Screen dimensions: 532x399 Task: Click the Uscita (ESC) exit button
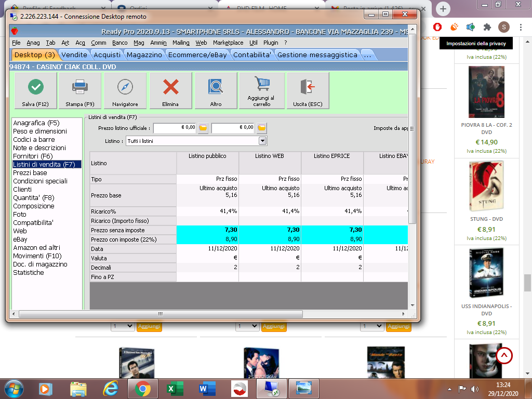[308, 90]
